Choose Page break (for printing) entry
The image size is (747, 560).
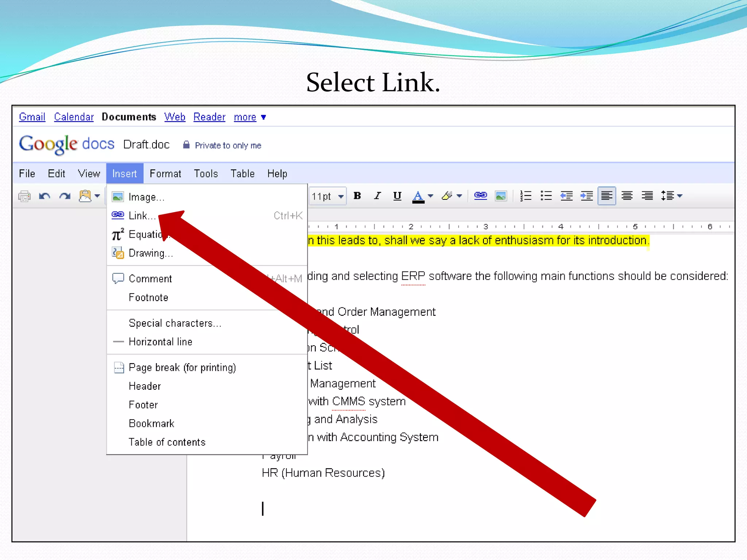(207, 367)
